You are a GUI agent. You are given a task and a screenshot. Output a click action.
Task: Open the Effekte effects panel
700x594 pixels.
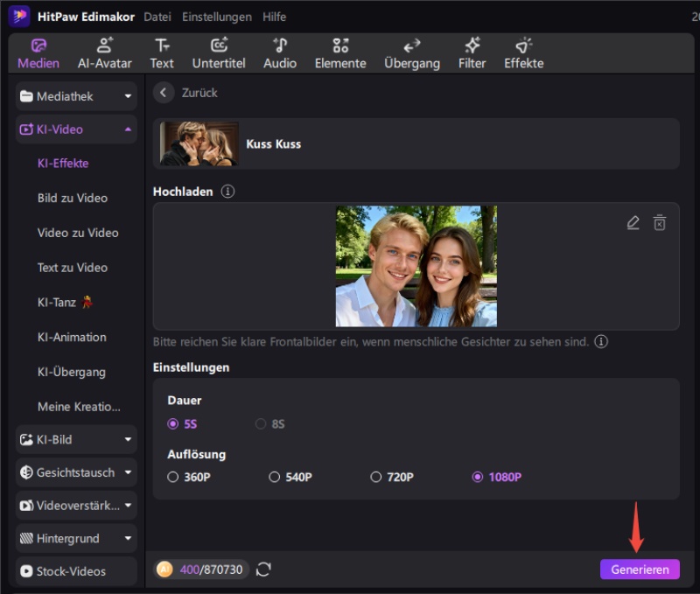point(523,53)
